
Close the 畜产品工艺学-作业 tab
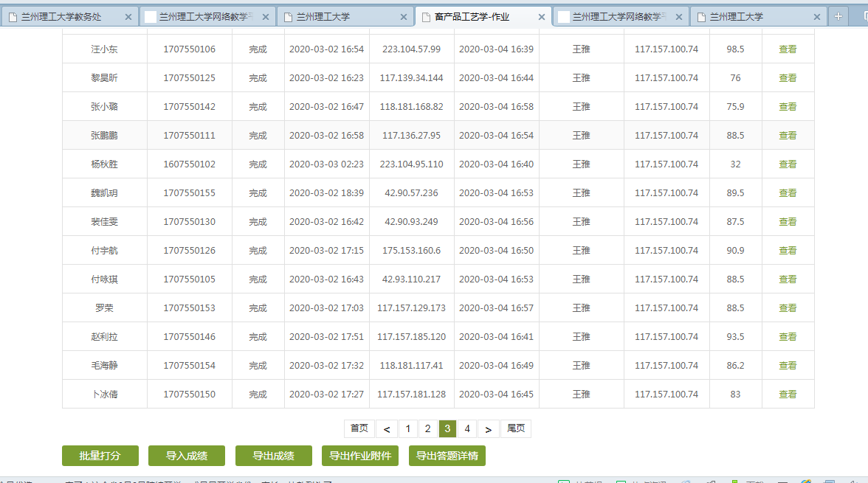tap(541, 17)
